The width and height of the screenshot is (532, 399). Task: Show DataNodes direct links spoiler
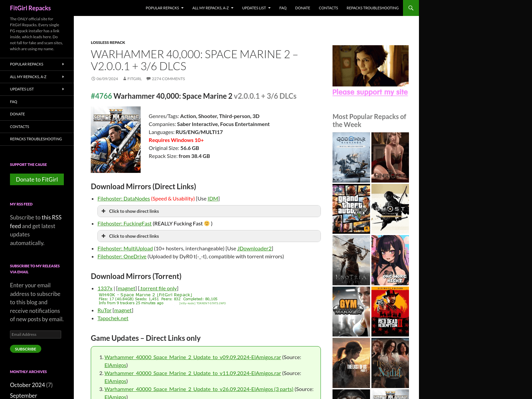(x=209, y=211)
